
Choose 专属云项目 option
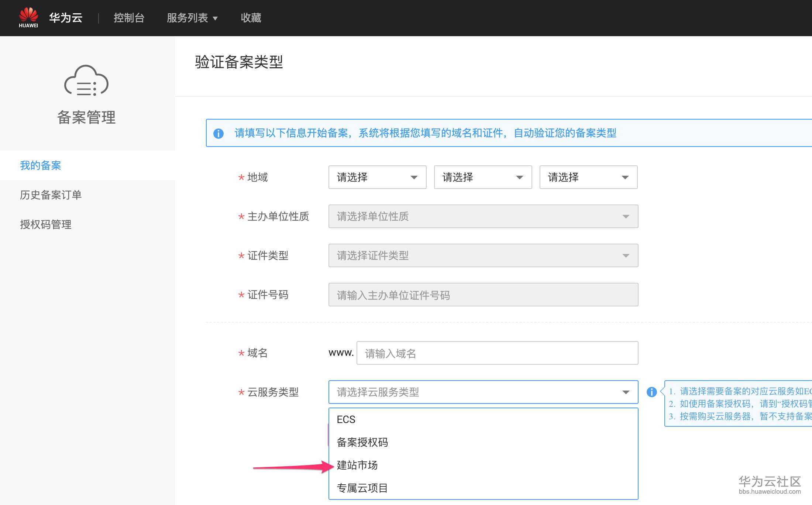[x=362, y=488]
